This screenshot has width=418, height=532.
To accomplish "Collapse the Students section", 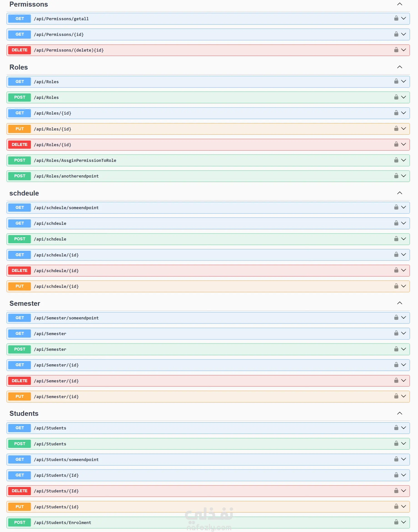I will [x=399, y=413].
